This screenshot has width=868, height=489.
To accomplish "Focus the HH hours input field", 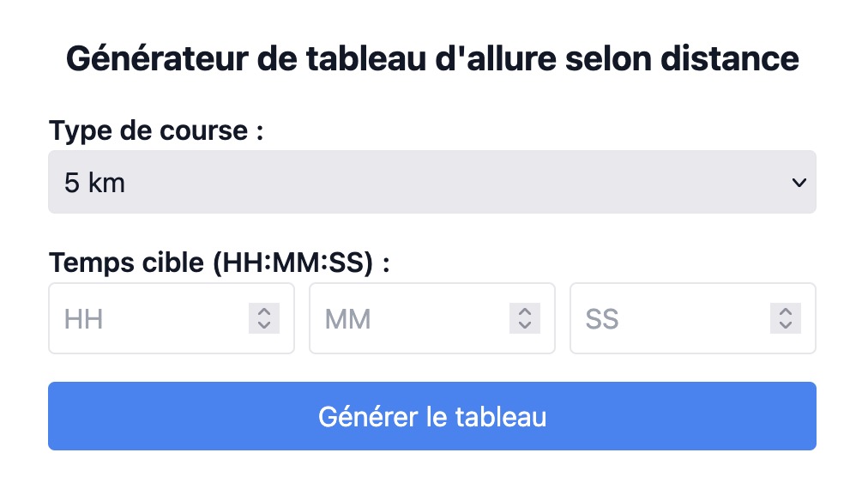I will tap(171, 318).
